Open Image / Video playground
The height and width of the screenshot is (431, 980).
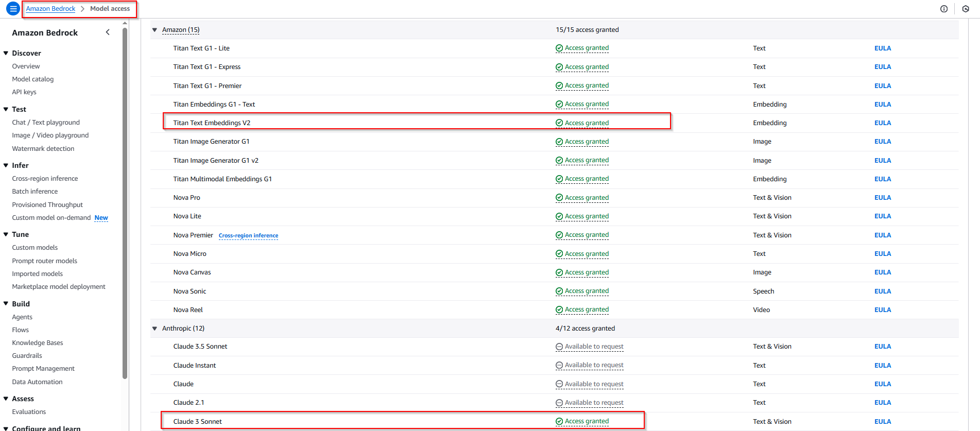pyautogui.click(x=50, y=135)
